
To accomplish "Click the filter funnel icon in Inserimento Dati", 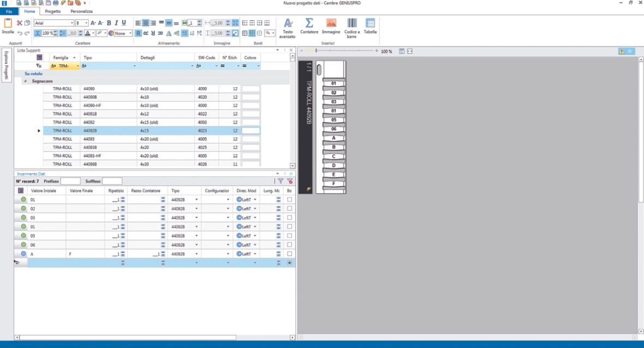I will click(281, 181).
